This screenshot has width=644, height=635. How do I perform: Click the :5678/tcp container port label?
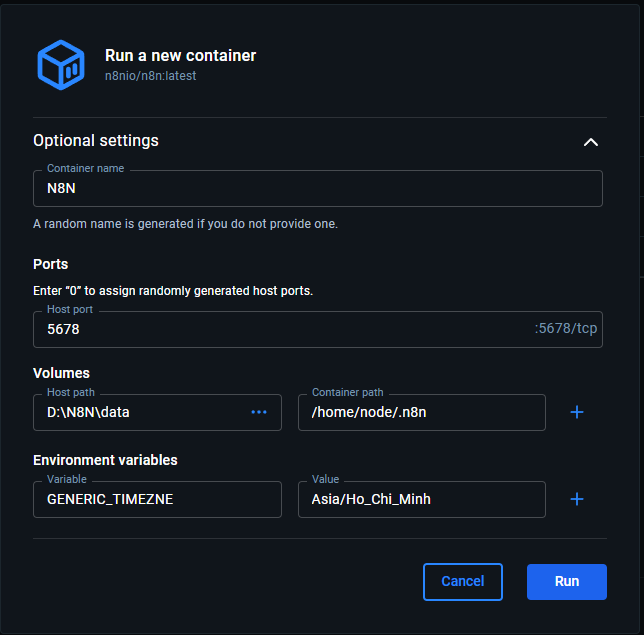(566, 328)
